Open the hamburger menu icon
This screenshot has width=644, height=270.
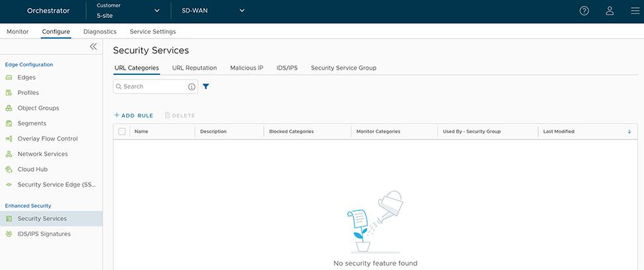tap(634, 11)
